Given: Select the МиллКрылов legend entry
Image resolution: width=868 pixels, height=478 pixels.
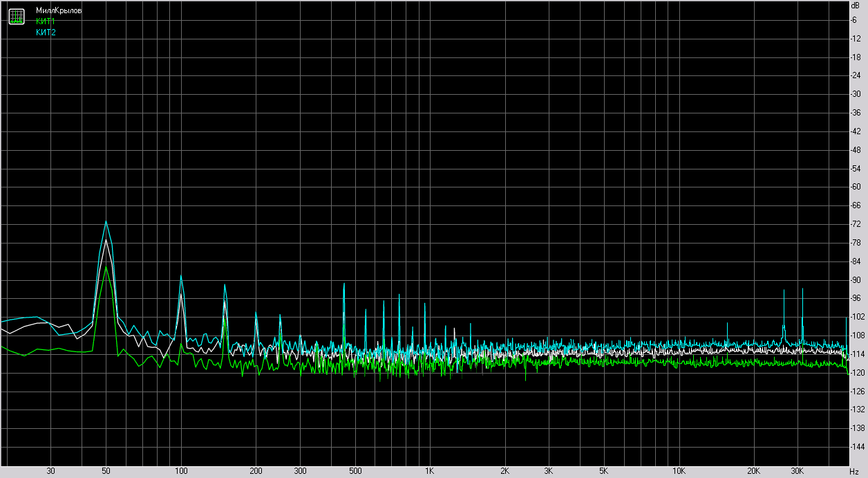Looking at the screenshot, I should pyautogui.click(x=59, y=11).
